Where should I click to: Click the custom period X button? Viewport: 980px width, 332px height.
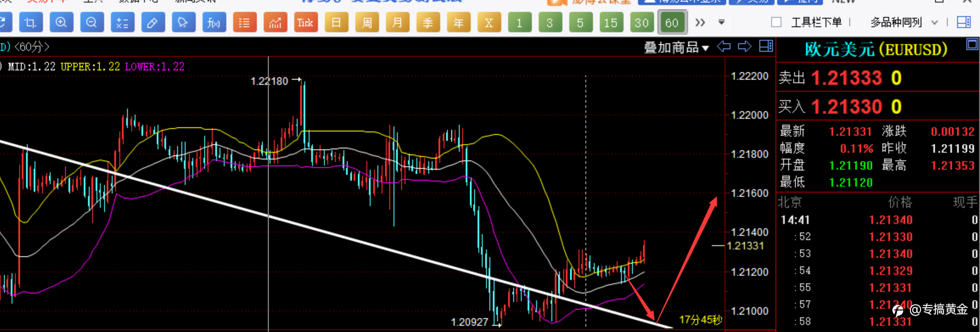point(489,23)
